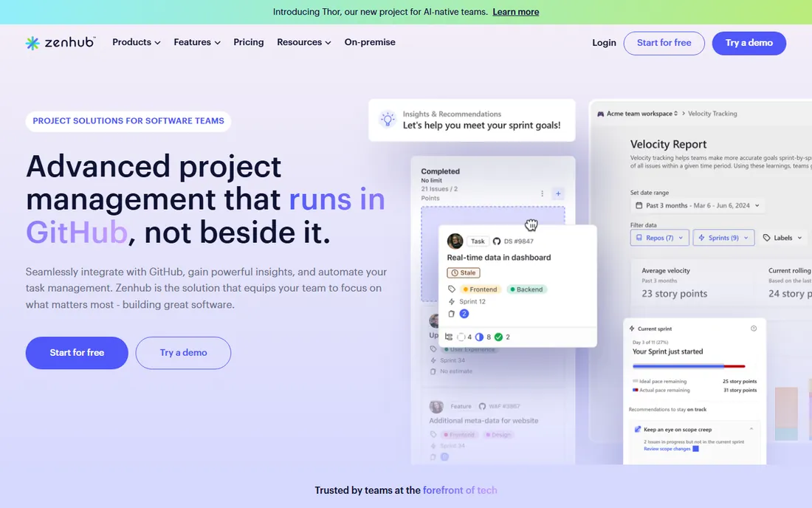Collapse the Keep an eye on scope creep section
Image resolution: width=812 pixels, height=508 pixels.
coord(751,429)
